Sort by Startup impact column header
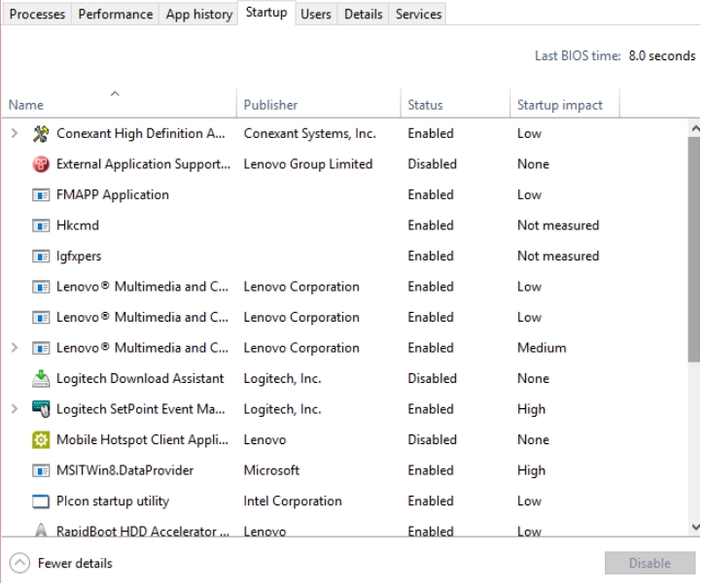 tap(565, 103)
